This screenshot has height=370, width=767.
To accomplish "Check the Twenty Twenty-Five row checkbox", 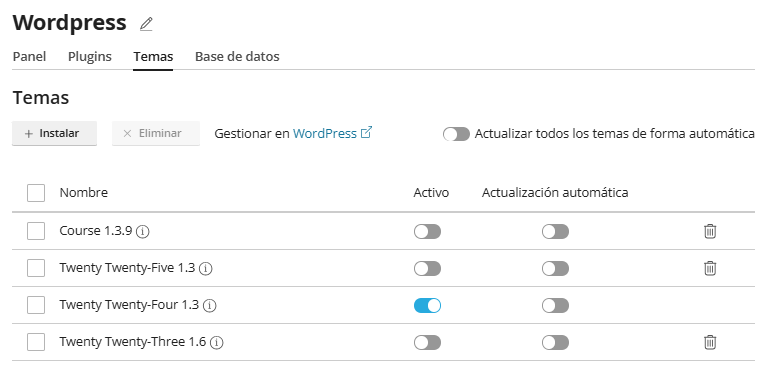I will coord(36,268).
